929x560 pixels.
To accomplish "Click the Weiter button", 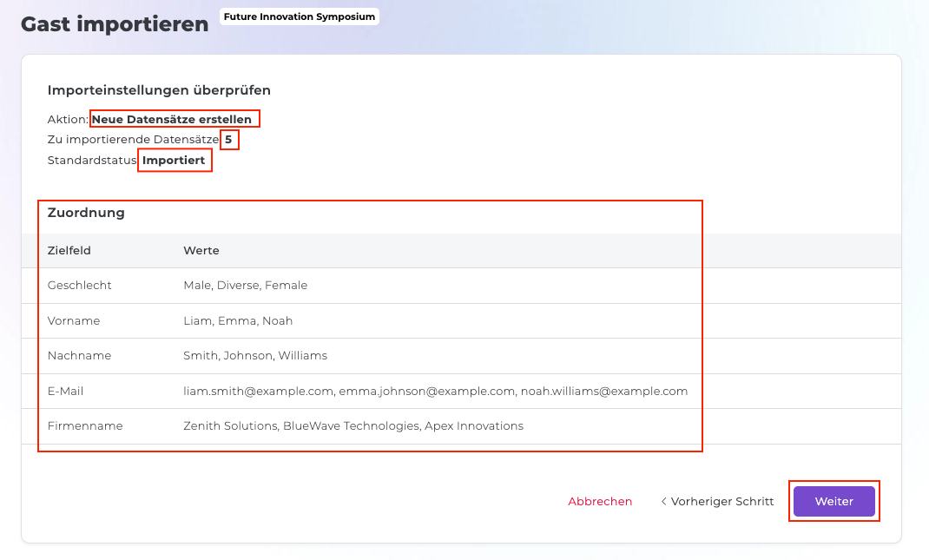I will pos(833,501).
